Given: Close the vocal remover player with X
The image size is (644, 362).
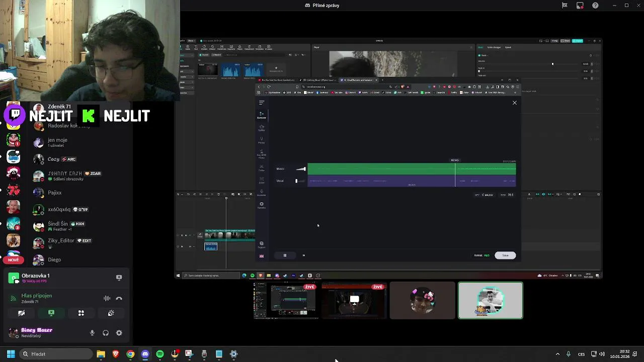Looking at the screenshot, I should pos(514,103).
